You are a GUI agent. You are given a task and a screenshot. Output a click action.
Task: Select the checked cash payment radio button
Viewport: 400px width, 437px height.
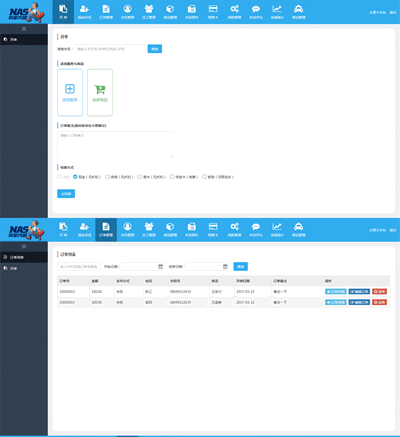[x=75, y=177]
